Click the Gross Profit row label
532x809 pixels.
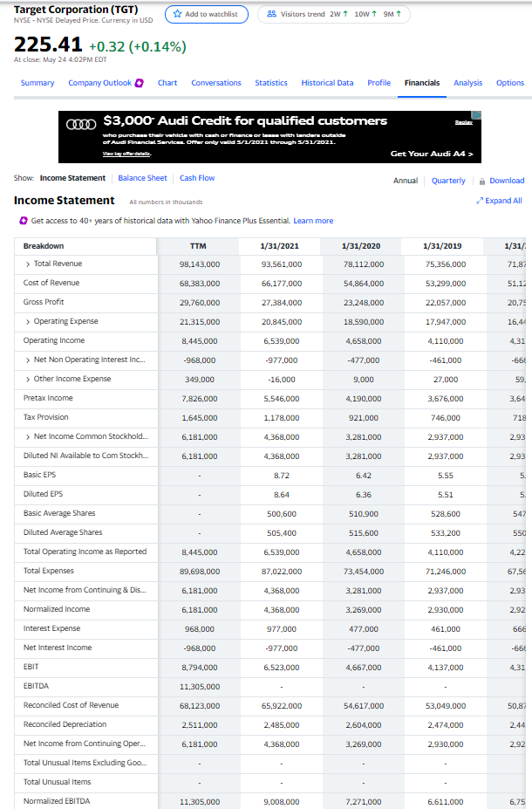click(x=44, y=302)
